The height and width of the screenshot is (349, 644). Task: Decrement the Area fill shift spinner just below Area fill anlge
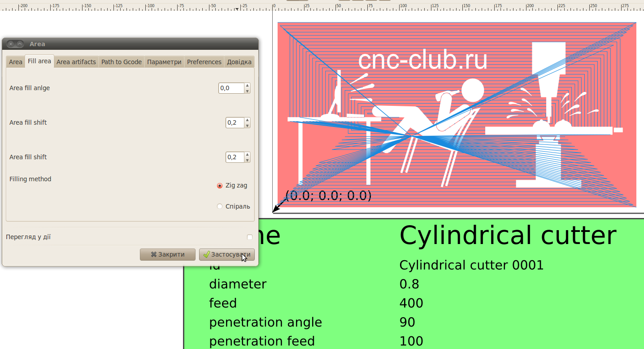coord(247,125)
